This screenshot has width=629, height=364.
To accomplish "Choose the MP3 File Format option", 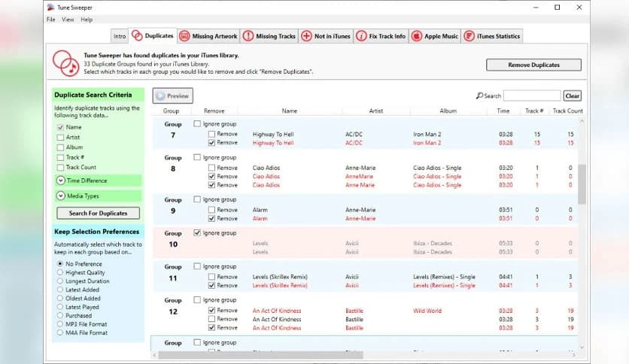I will (x=60, y=323).
